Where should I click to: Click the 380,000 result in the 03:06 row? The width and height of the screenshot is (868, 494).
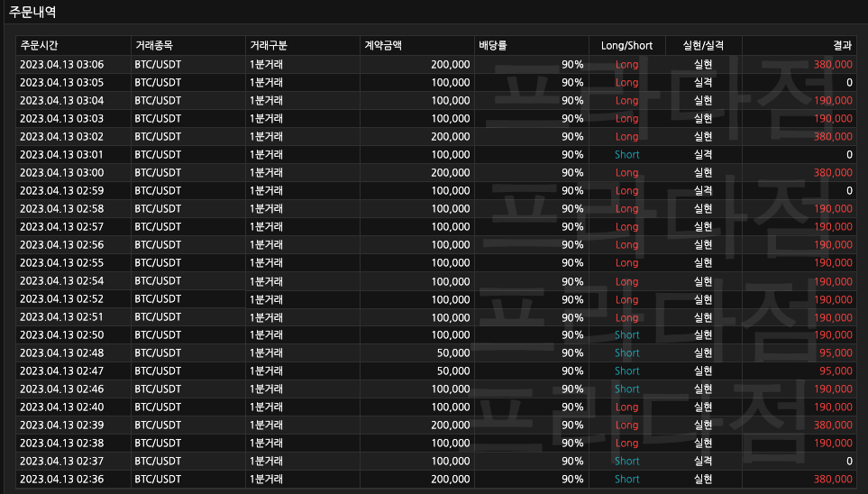(x=833, y=64)
